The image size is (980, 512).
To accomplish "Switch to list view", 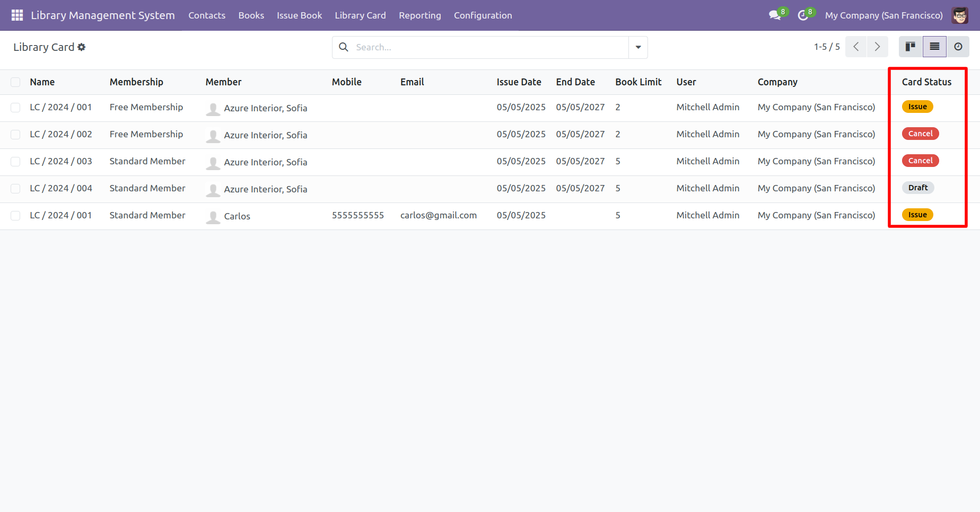I will pyautogui.click(x=934, y=47).
